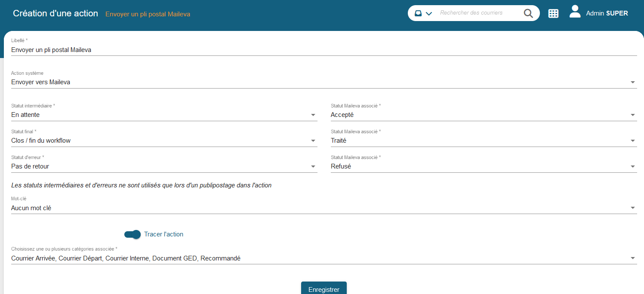
Task: Click the Création d'une action title
Action: pyautogui.click(x=55, y=13)
